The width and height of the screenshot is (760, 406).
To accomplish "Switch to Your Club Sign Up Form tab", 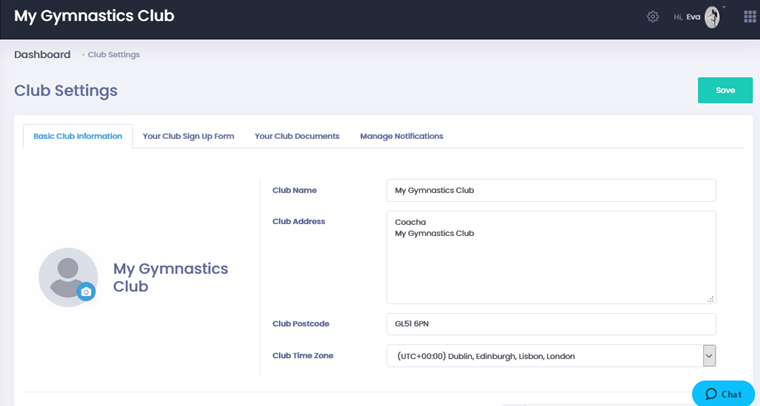I will (x=188, y=136).
